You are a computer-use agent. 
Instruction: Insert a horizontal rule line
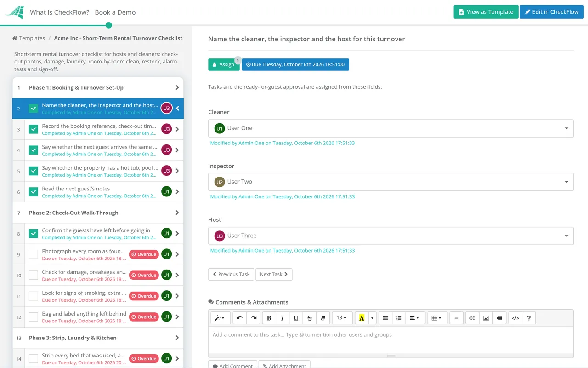tap(456, 318)
